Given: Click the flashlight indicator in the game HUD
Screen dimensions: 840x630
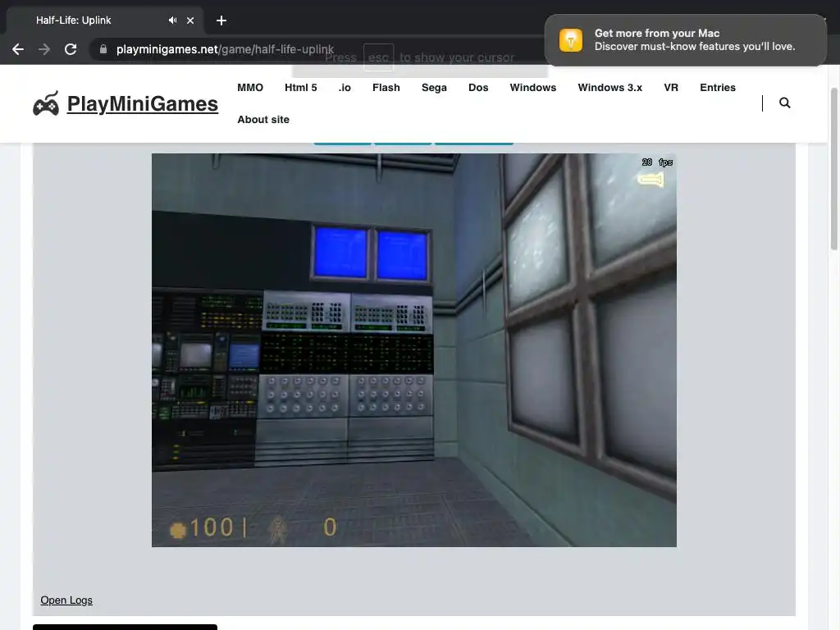Looking at the screenshot, I should (x=651, y=180).
